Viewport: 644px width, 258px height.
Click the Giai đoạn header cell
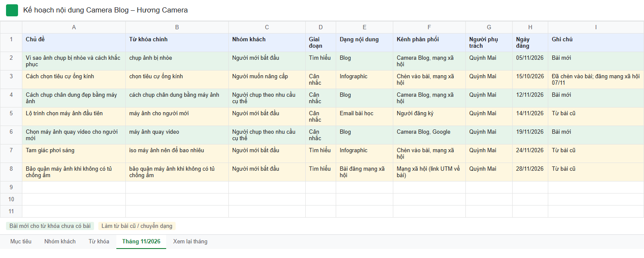(321, 43)
